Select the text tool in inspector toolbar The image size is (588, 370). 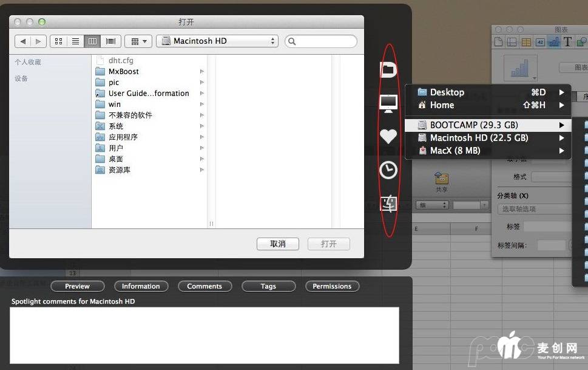tap(567, 42)
